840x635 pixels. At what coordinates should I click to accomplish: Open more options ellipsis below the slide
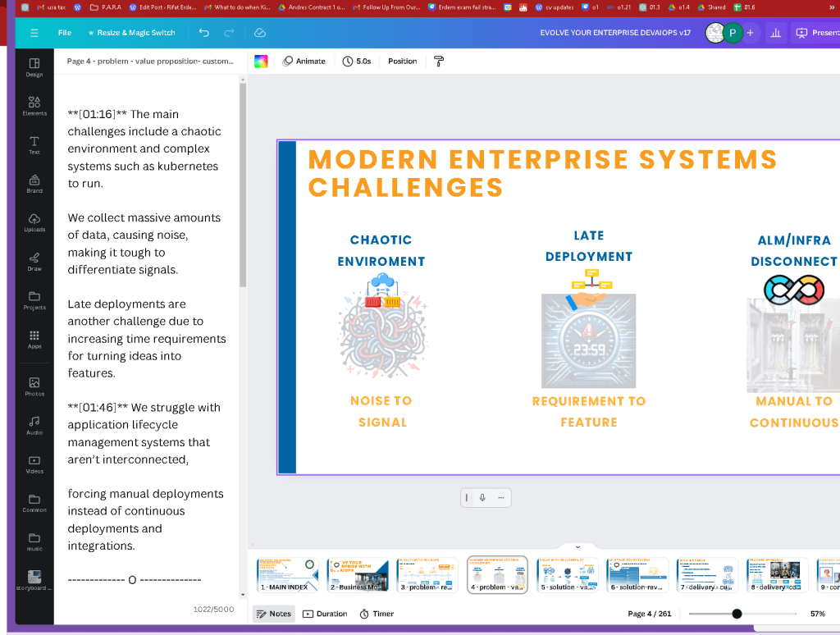tap(501, 497)
